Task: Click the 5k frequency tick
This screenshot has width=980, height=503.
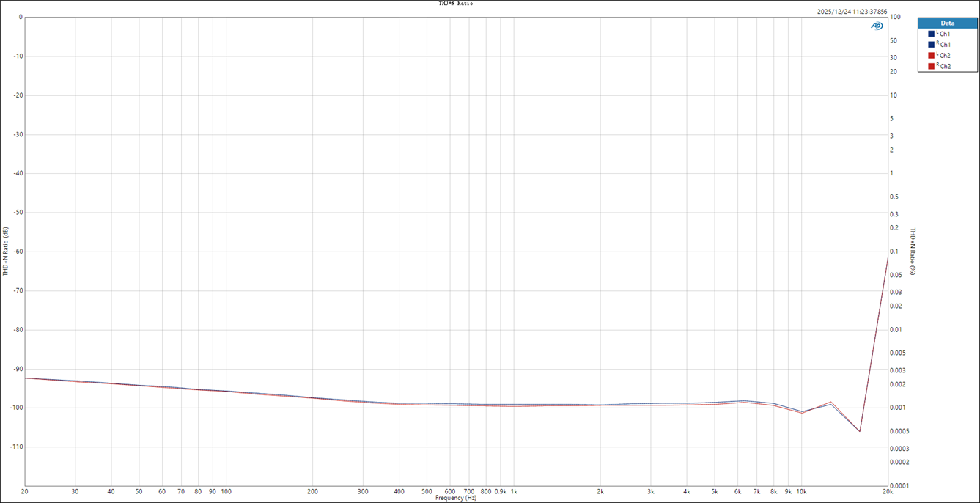Action: [715, 491]
